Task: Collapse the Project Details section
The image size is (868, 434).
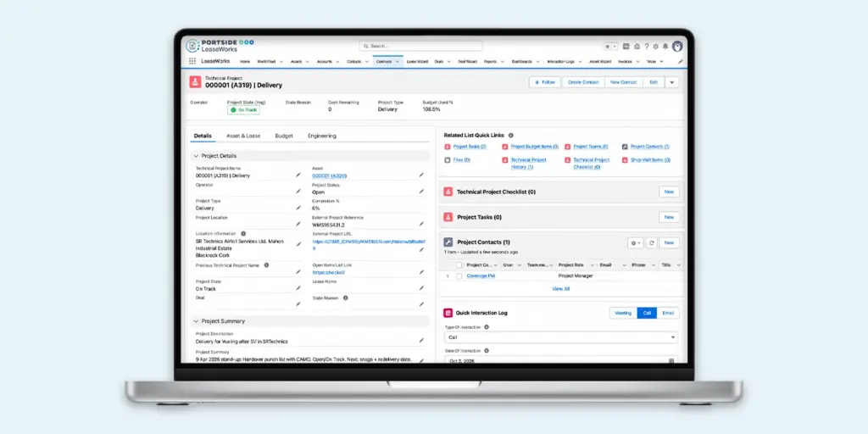Action: pyautogui.click(x=196, y=156)
